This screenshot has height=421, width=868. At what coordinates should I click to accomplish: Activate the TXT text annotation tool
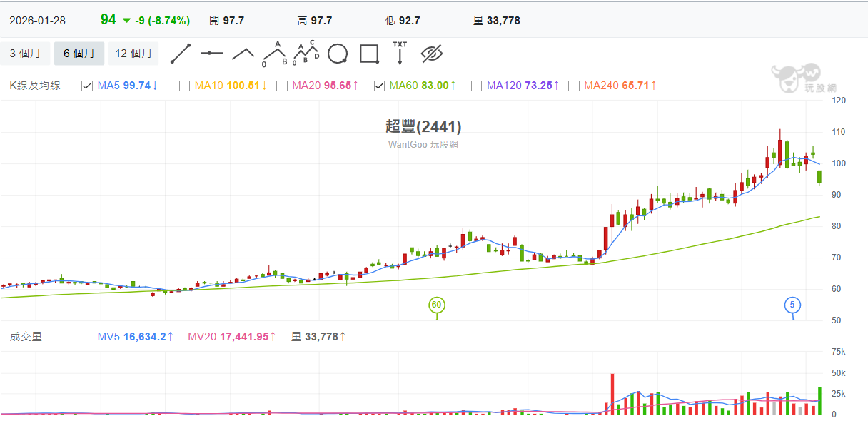tap(400, 54)
